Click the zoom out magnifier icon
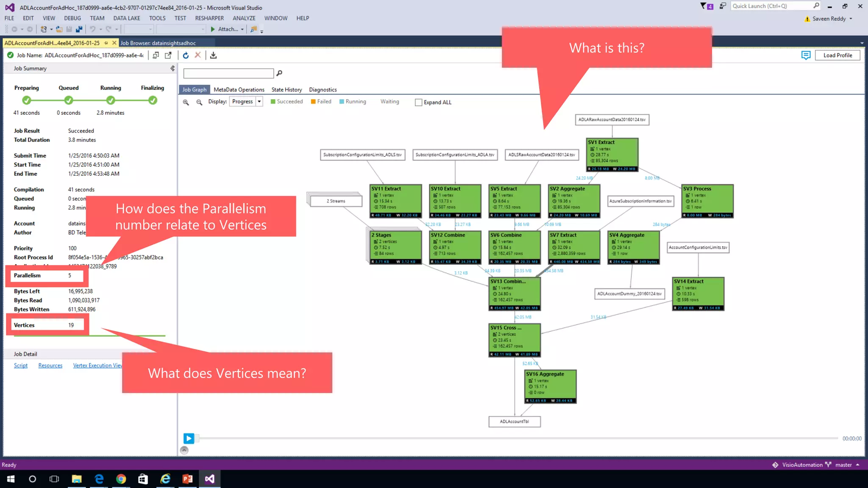The width and height of the screenshot is (868, 488). pos(199,102)
